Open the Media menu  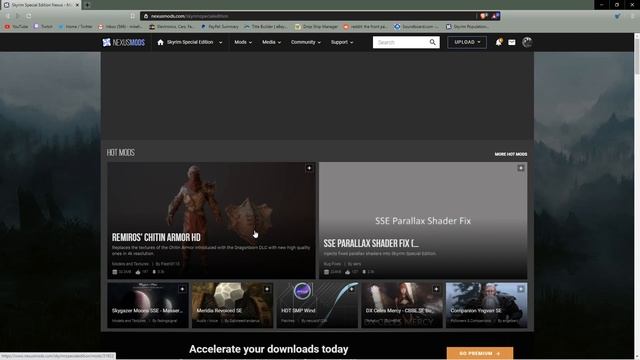pyautogui.click(x=271, y=42)
